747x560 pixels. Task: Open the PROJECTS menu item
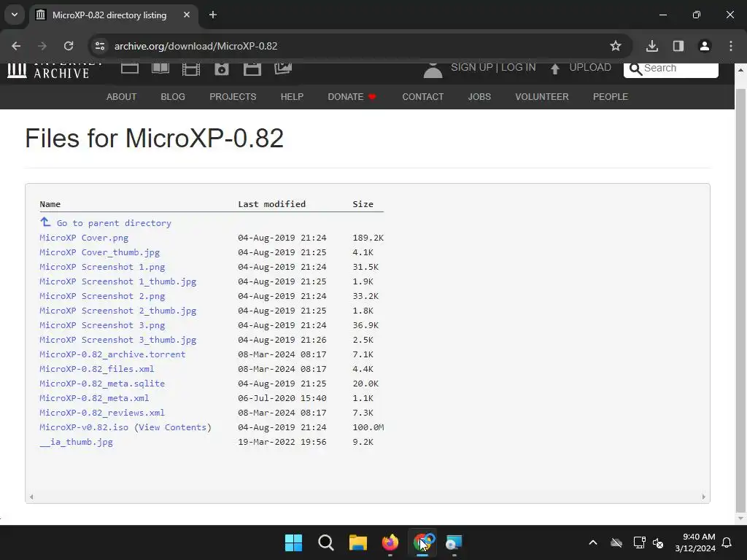[233, 97]
